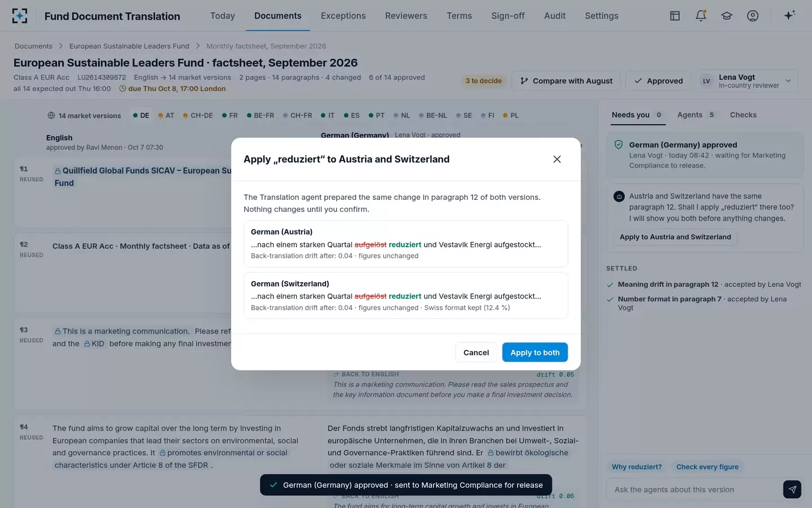Click Check every figure suggestion chip
This screenshot has height=508, width=812.
click(x=707, y=467)
